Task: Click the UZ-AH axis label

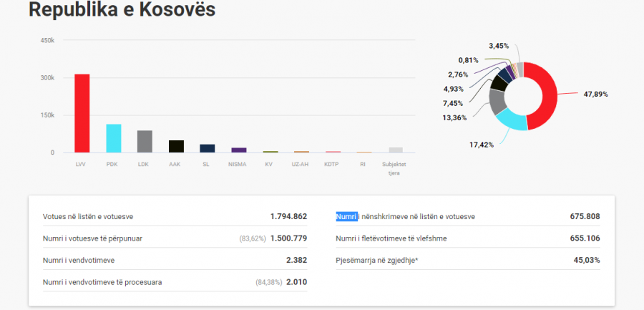Action: coord(301,165)
